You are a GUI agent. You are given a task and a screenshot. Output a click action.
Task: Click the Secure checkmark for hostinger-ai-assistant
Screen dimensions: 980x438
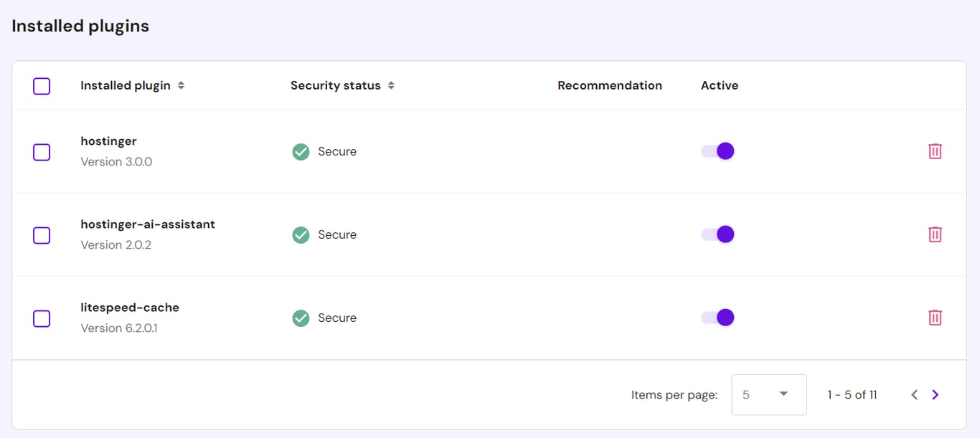pos(301,234)
